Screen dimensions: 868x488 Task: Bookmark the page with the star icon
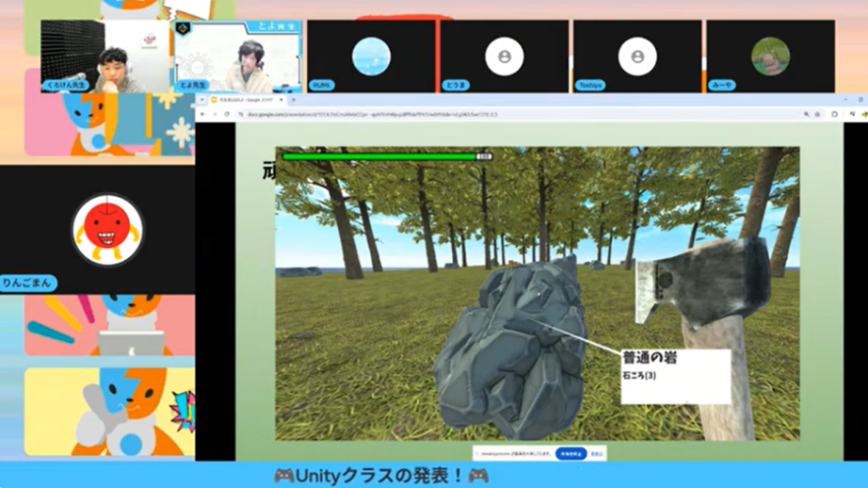tap(817, 114)
